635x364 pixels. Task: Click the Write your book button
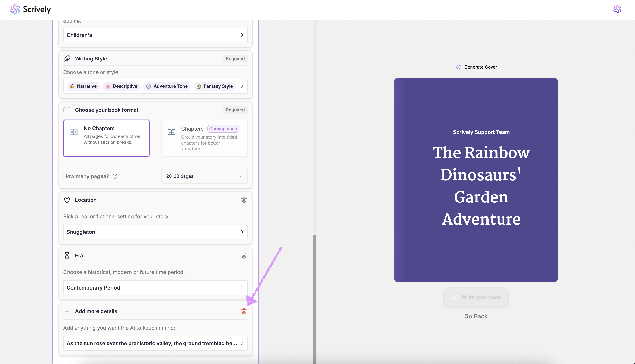476,297
